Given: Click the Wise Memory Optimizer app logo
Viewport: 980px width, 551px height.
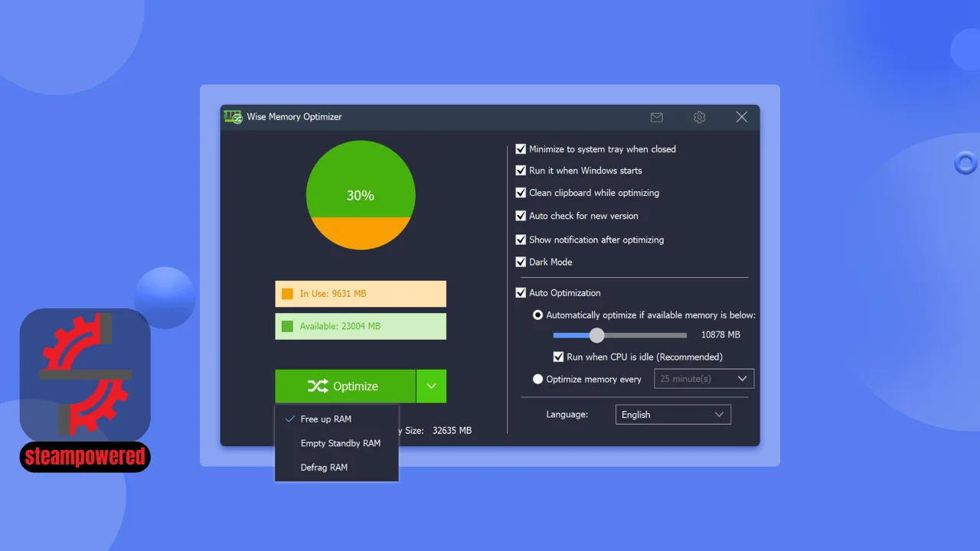Looking at the screenshot, I should [233, 117].
